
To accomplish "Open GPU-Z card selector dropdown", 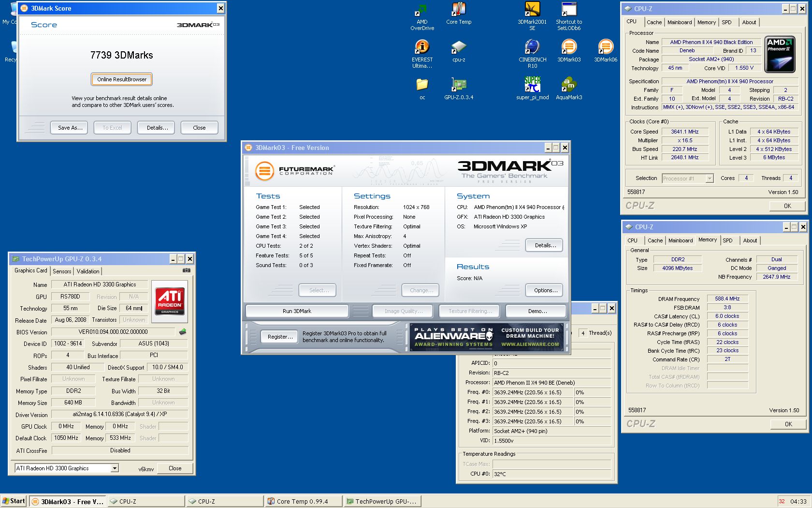I will [115, 468].
